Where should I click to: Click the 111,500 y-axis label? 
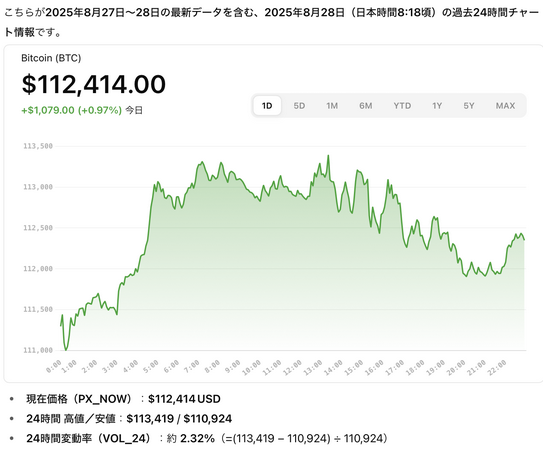pos(38,309)
